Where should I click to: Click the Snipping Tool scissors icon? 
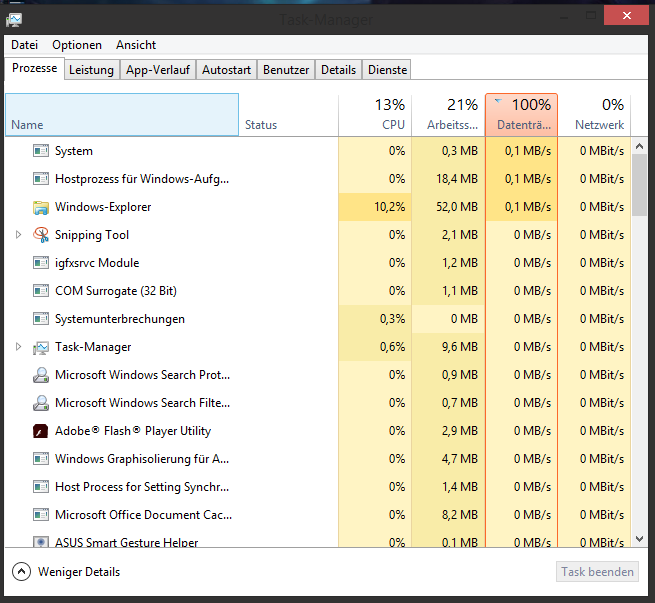(x=41, y=235)
